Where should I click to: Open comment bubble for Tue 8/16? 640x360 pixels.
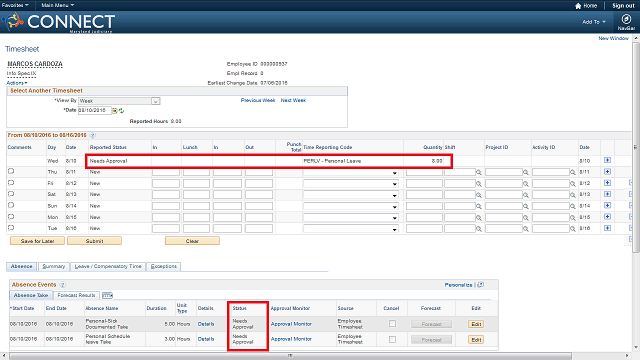pyautogui.click(x=11, y=228)
